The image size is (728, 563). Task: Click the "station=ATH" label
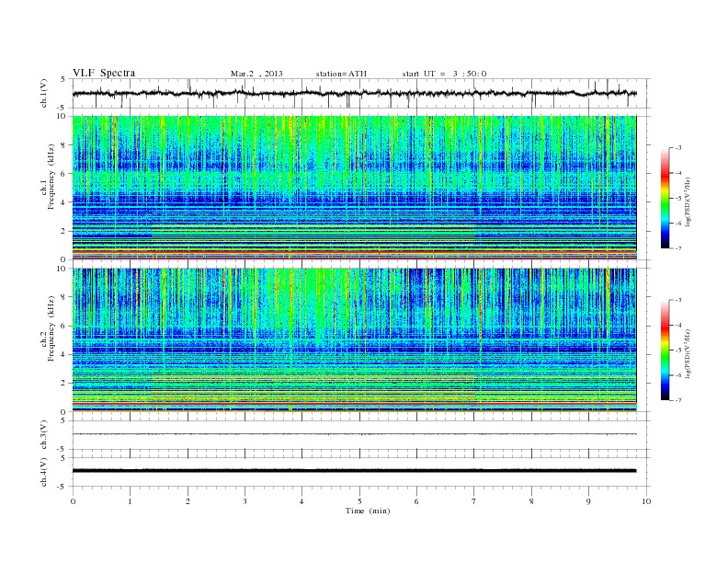pyautogui.click(x=341, y=74)
